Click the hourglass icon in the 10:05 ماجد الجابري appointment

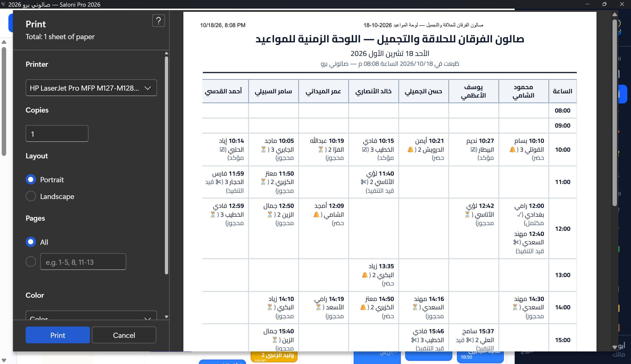coord(263,149)
